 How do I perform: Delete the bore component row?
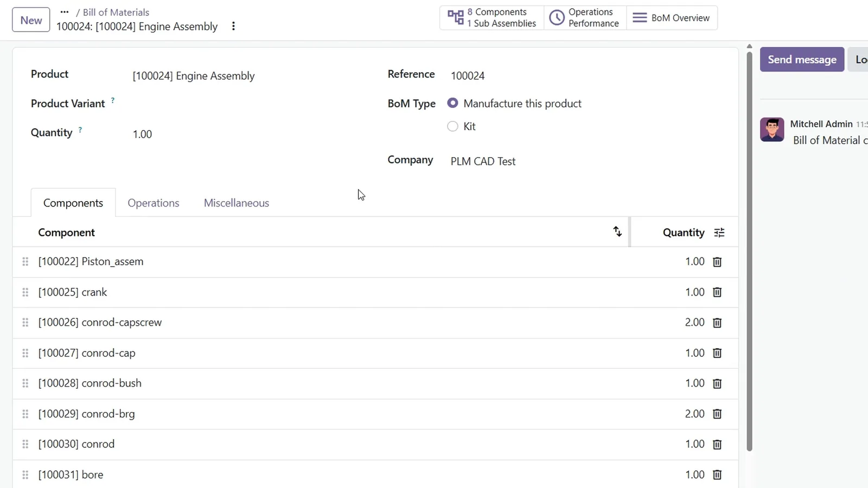tap(717, 474)
